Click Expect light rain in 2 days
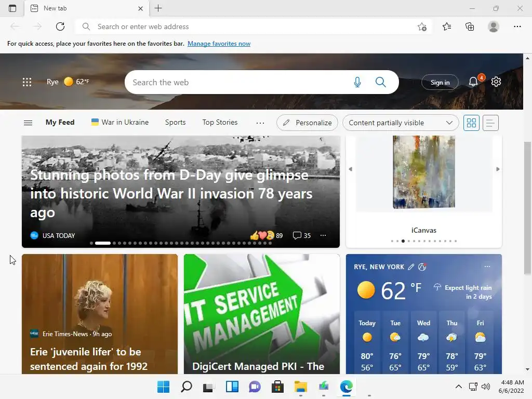Screen dimensions: 532x399 pyautogui.click(x=463, y=292)
